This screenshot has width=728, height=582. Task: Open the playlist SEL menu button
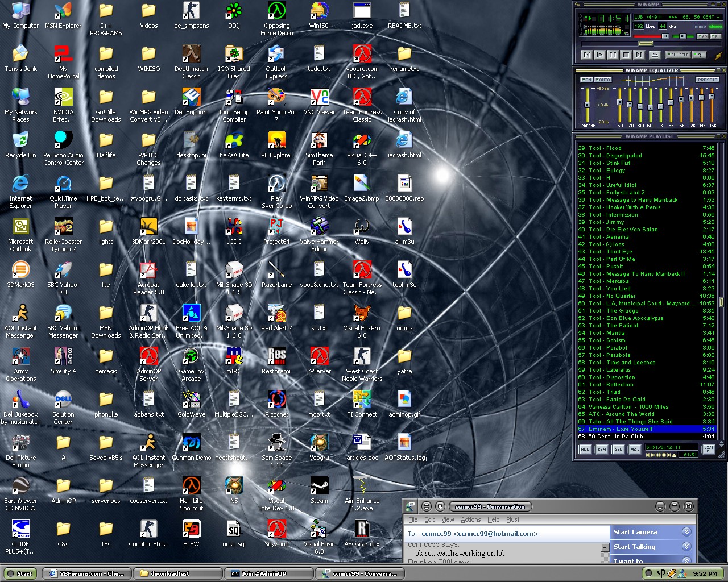pos(618,449)
